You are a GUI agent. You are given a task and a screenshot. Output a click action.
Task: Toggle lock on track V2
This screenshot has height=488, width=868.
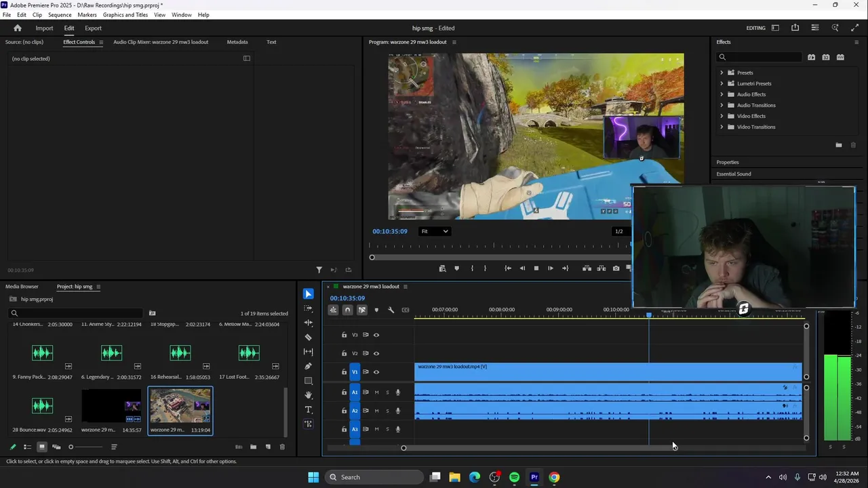344,353
